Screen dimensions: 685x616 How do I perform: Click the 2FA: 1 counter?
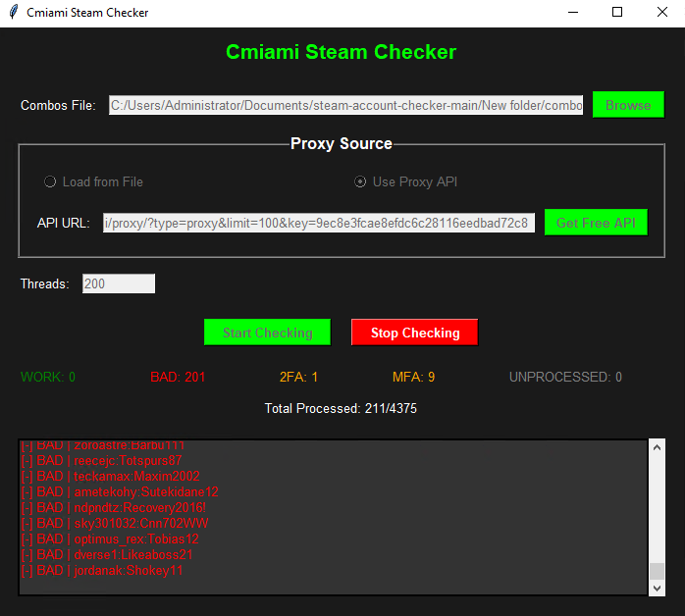[x=298, y=377]
